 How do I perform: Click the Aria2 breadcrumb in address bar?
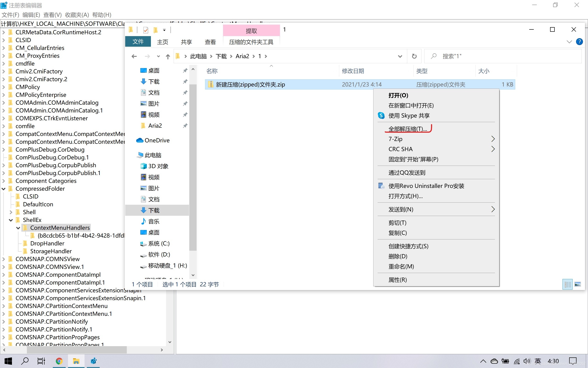[x=242, y=56]
